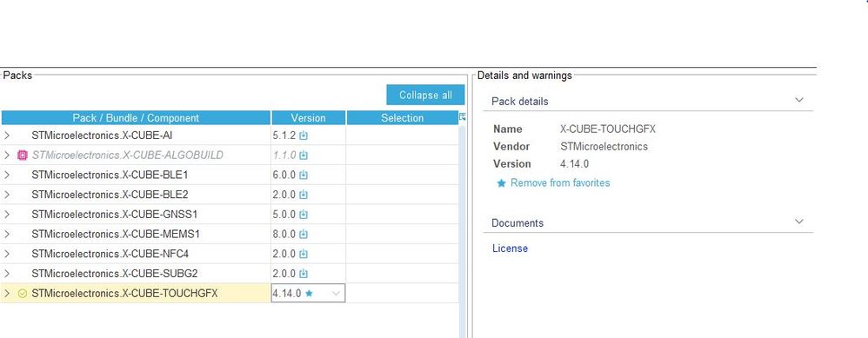The height and width of the screenshot is (338, 868).
Task: Expand the X-CUBE-BLE1 pack row
Action: pyautogui.click(x=7, y=175)
